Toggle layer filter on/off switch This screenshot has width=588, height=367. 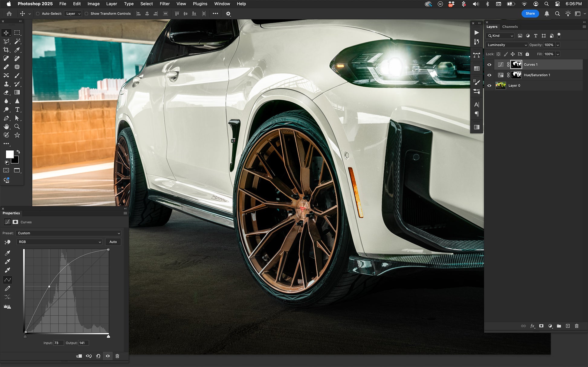coord(559,35)
